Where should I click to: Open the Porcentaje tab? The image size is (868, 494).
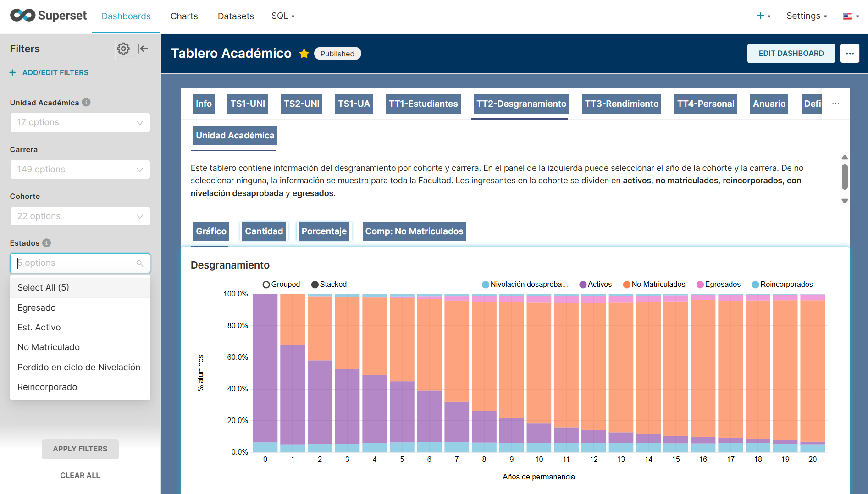pyautogui.click(x=324, y=231)
